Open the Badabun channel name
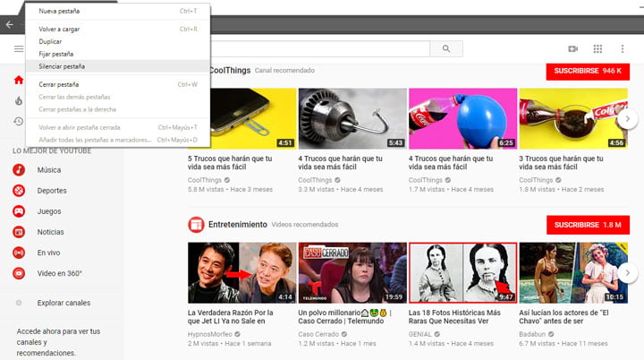The width and height of the screenshot is (644, 360). [532, 334]
